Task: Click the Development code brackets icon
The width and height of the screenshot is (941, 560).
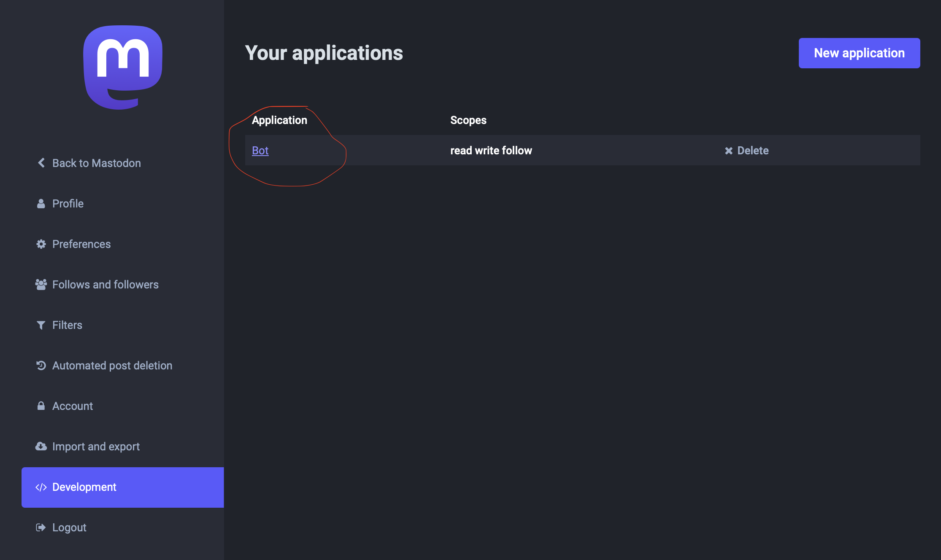Action: click(x=41, y=487)
